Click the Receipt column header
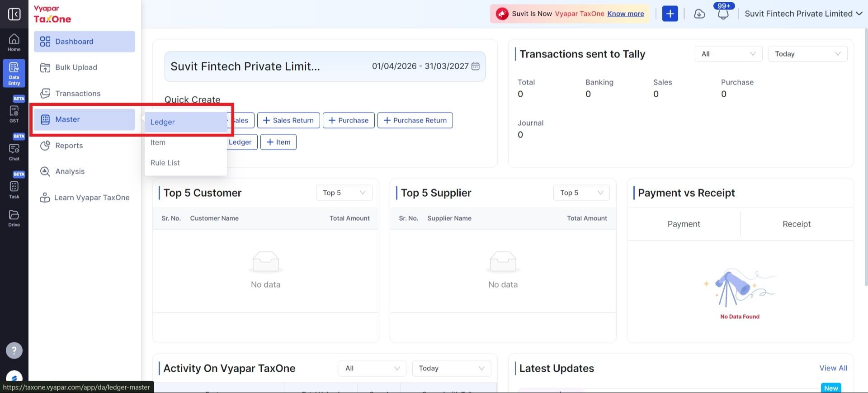The width and height of the screenshot is (868, 393). (797, 224)
